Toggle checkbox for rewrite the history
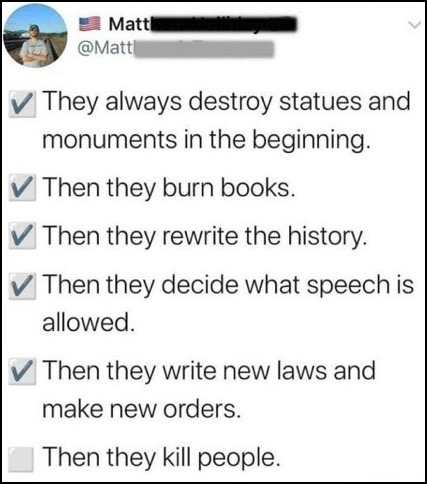The width and height of the screenshot is (427, 484). [22, 236]
